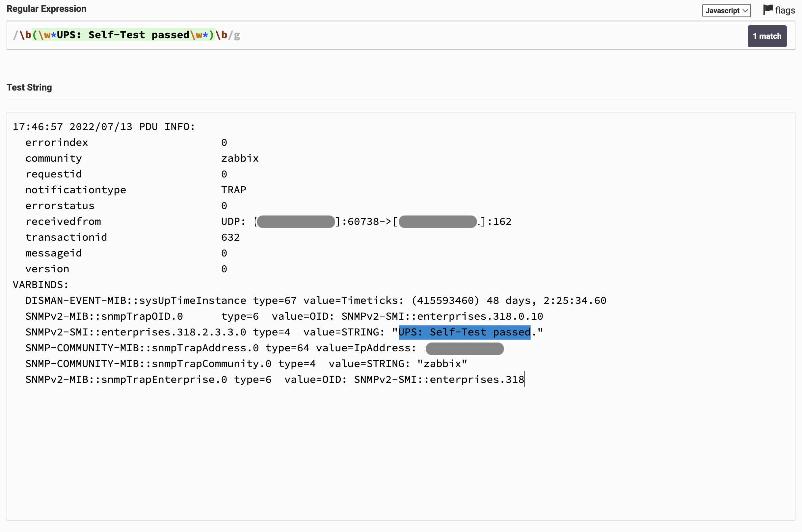Click the 'receivedfrom' label

[63, 222]
